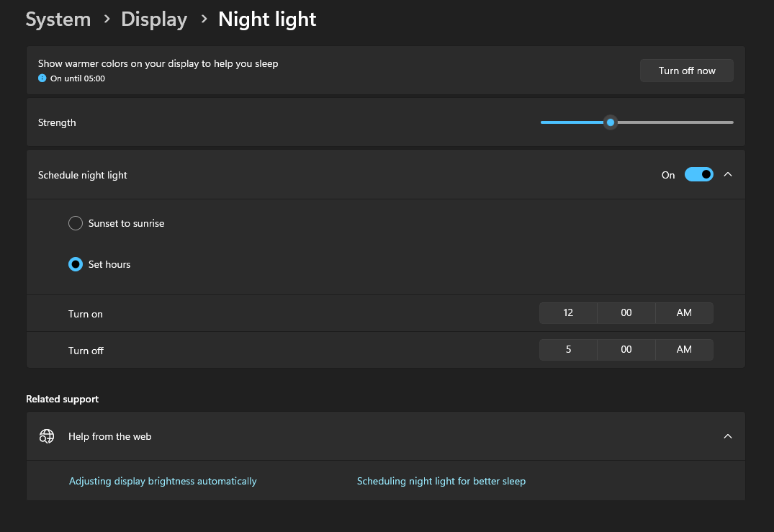Navigate to System in the breadcrumb
This screenshot has width=774, height=532.
pos(58,19)
